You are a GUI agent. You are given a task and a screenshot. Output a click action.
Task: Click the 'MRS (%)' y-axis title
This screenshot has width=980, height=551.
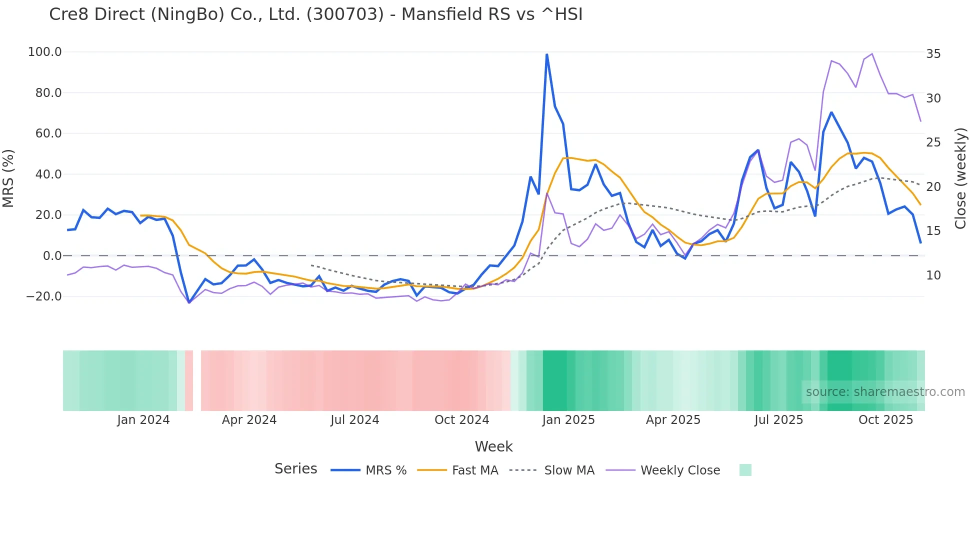coord(8,178)
